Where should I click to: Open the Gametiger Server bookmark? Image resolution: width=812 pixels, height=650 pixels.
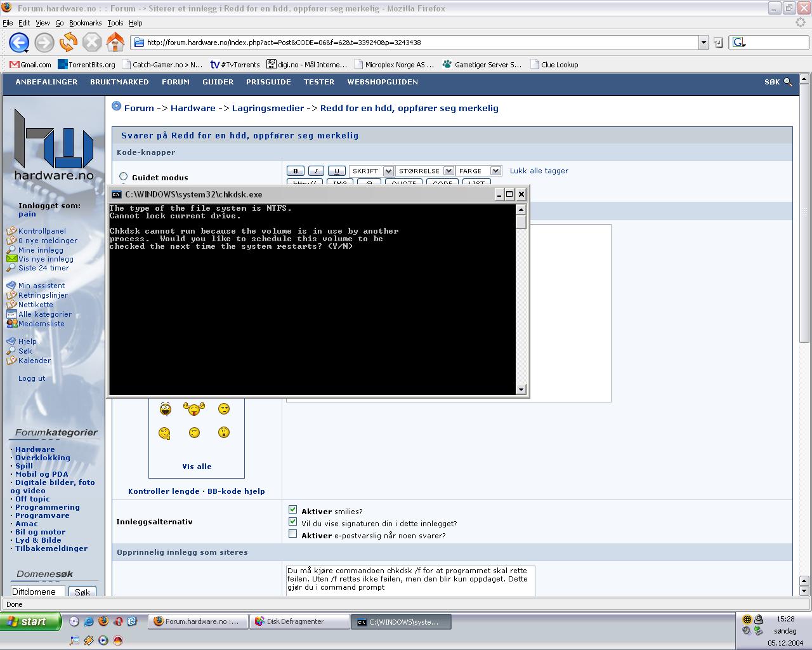(482, 64)
